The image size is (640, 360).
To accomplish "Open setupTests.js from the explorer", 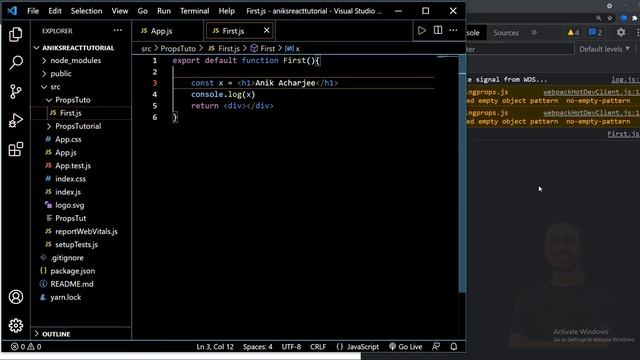I will tap(76, 244).
